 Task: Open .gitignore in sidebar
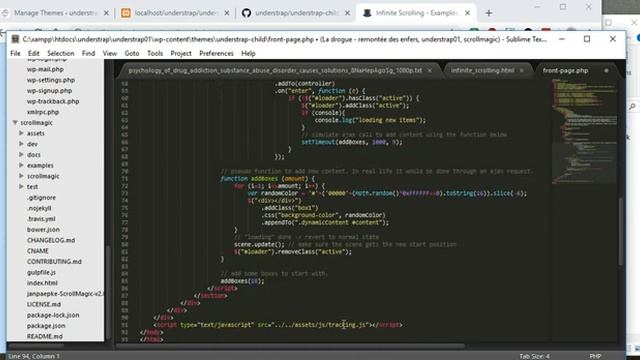coord(41,197)
